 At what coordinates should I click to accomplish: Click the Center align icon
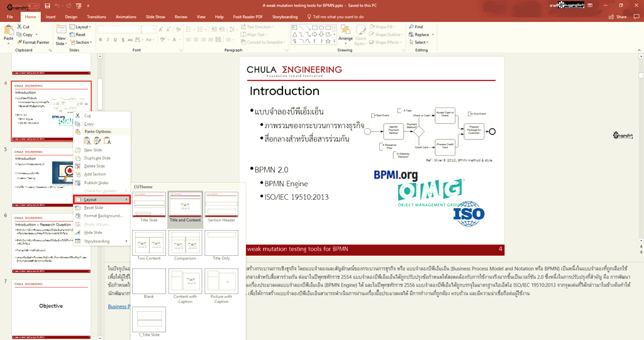pos(196,40)
